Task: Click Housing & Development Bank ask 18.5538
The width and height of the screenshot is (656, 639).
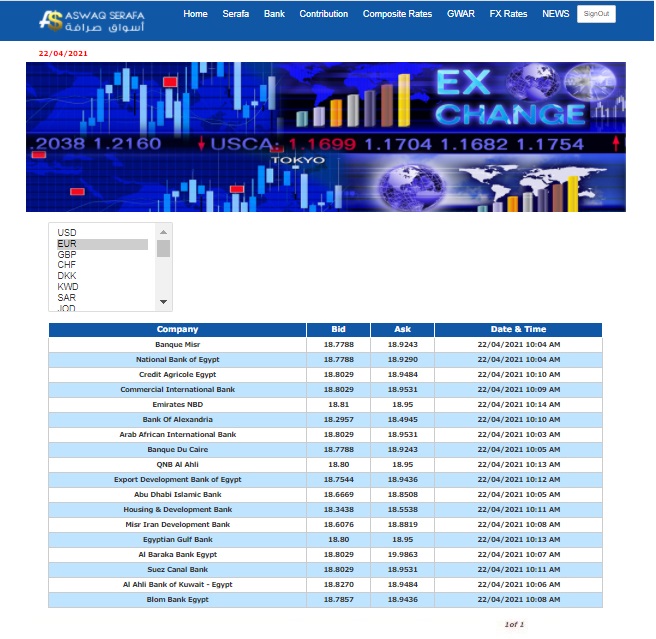Action: [402, 510]
